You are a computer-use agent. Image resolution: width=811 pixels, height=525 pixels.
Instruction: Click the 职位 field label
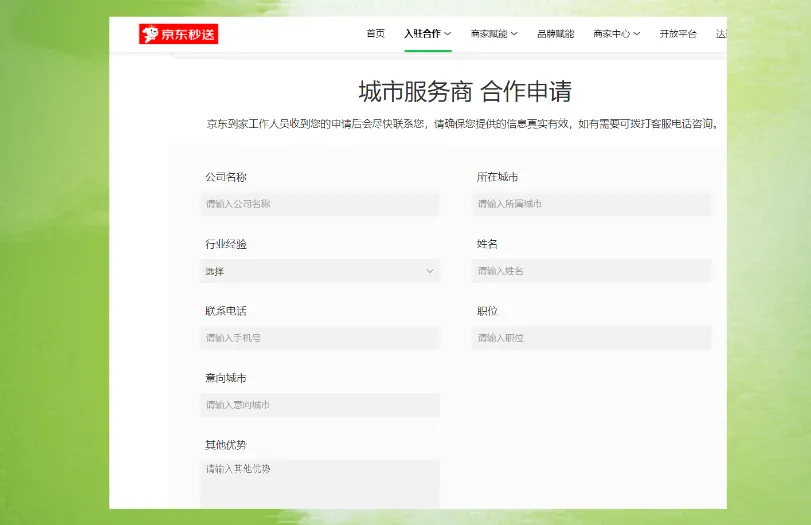(487, 311)
